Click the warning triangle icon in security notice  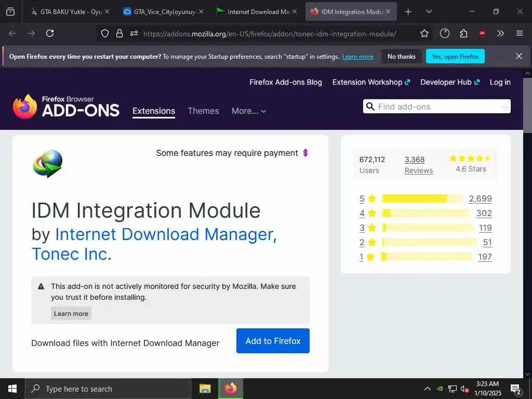pyautogui.click(x=41, y=286)
